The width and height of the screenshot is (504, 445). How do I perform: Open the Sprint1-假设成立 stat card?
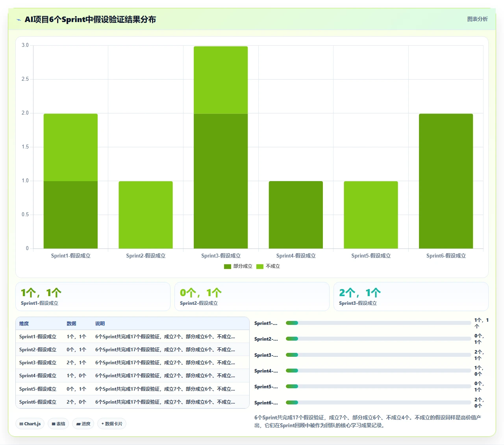coord(93,297)
